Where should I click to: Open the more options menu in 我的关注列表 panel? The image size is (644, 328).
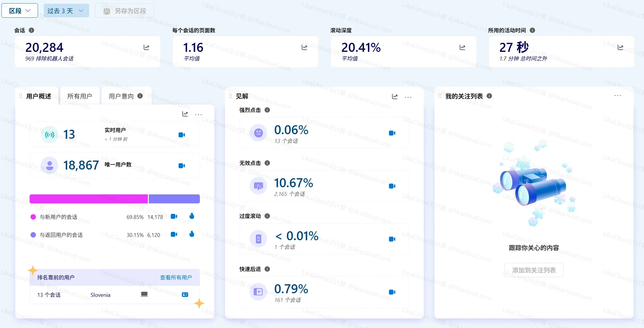(x=617, y=95)
